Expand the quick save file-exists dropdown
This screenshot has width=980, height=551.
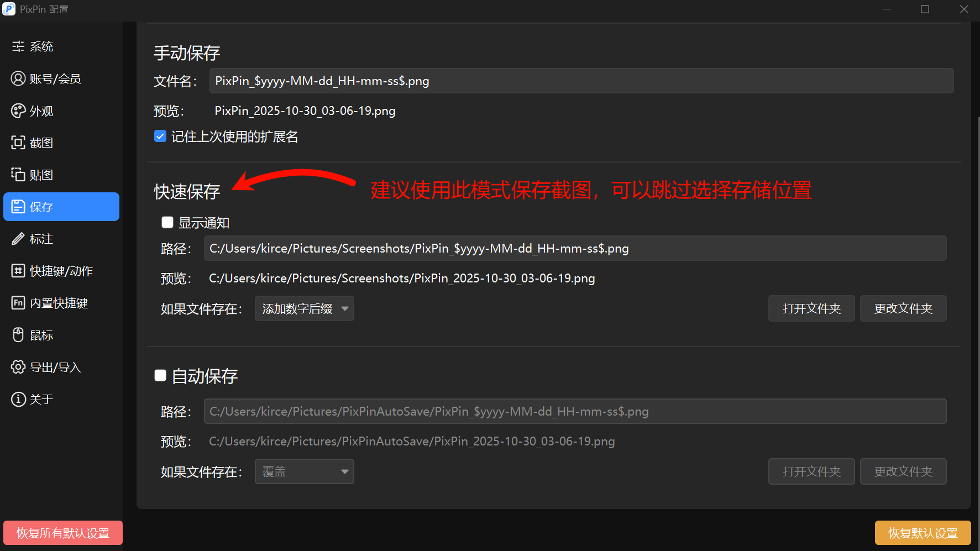tap(305, 308)
